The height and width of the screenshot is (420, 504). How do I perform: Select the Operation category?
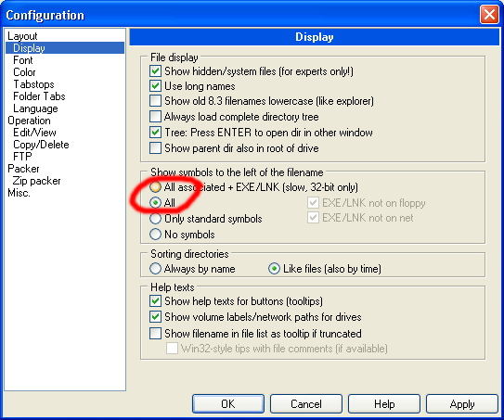(x=29, y=121)
